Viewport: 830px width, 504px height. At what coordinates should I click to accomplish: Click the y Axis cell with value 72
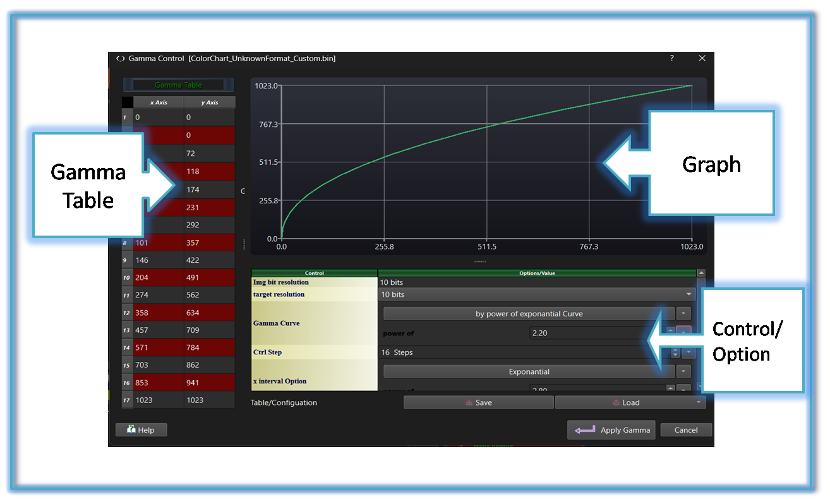[x=210, y=153]
